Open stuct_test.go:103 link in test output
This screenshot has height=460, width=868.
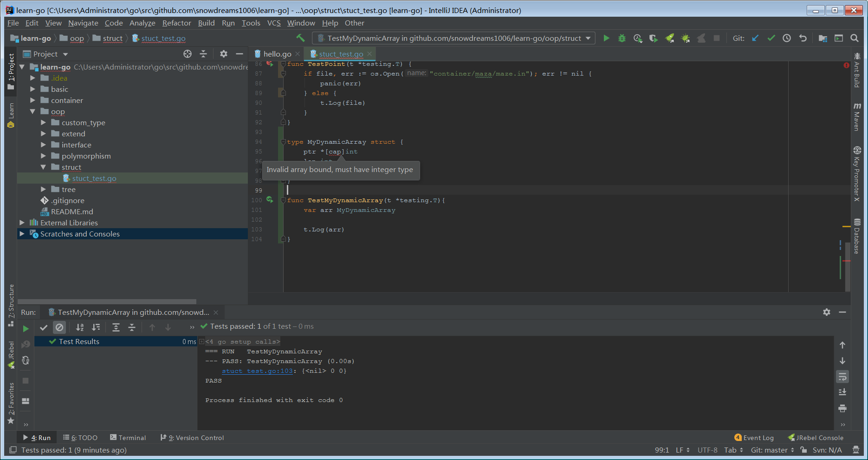(257, 371)
